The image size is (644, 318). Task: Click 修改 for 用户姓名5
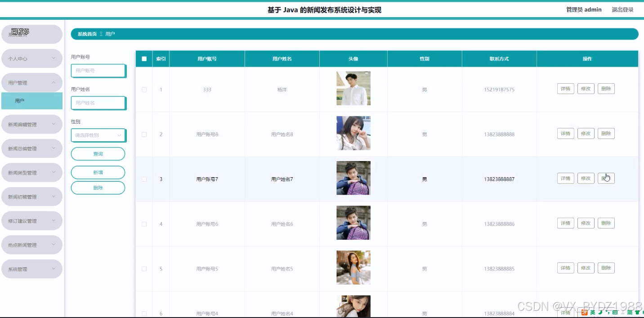(x=586, y=268)
